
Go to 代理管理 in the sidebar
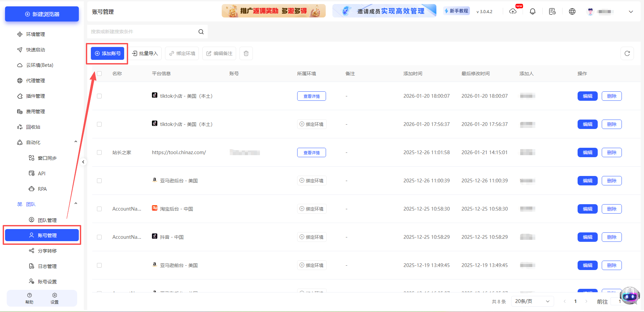point(36,80)
